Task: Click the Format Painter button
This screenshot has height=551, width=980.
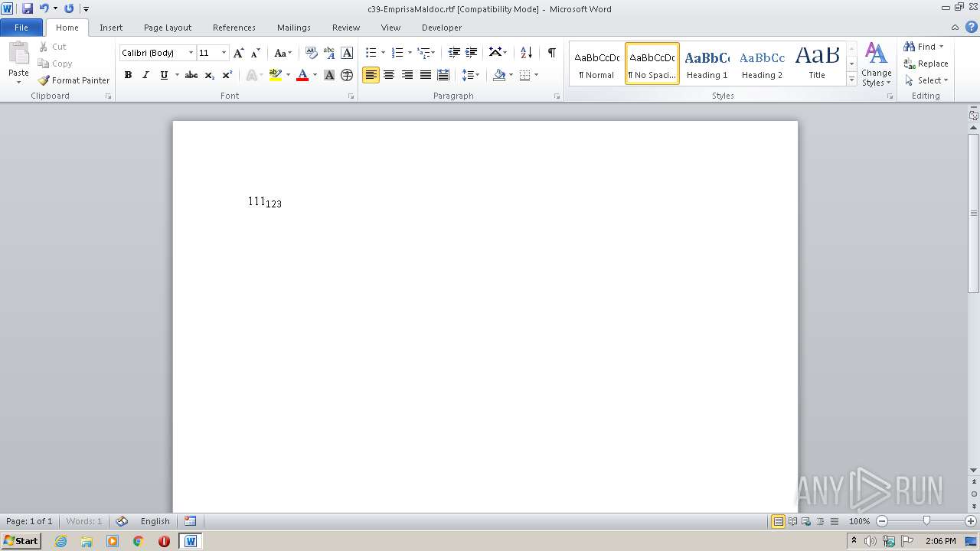Action: [x=73, y=80]
